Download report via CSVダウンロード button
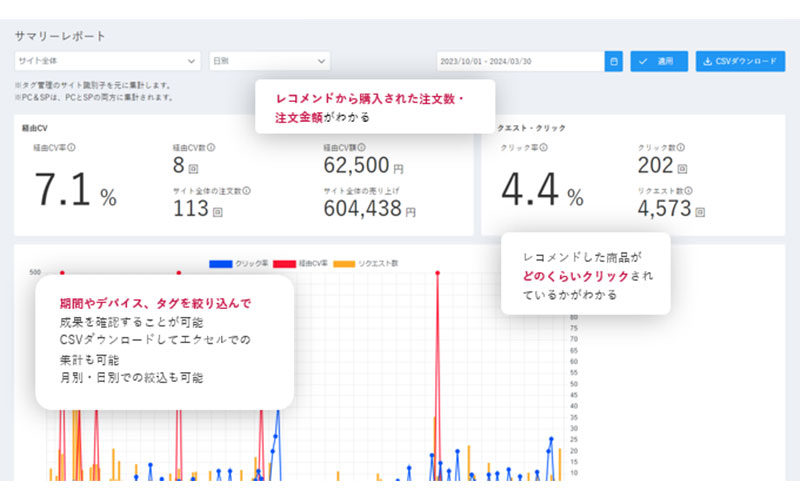 pos(739,61)
